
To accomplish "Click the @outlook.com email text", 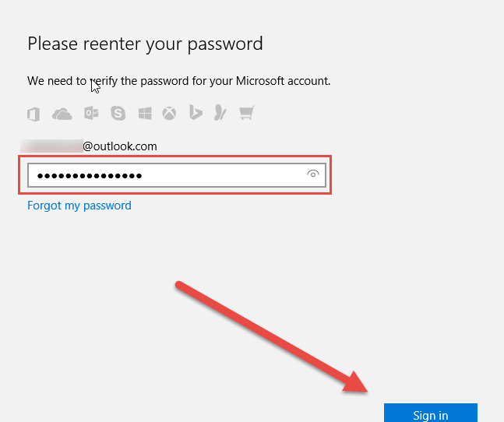I will coord(120,146).
